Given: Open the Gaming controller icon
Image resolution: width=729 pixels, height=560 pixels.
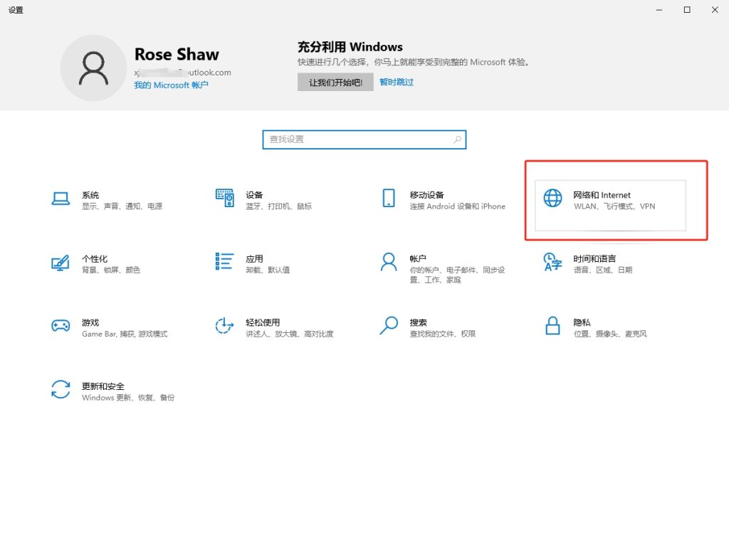Looking at the screenshot, I should tap(61, 325).
